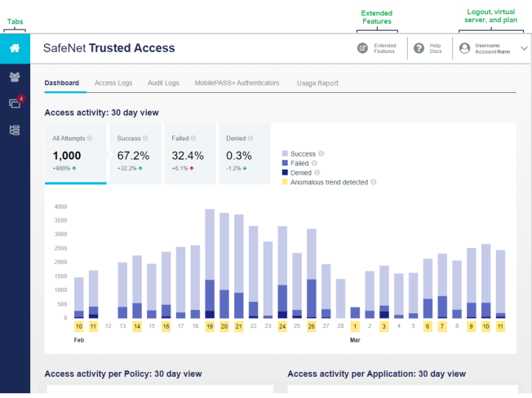Switch to the Audit Logs tab
Viewport: 532px width, 398px height.
[163, 83]
